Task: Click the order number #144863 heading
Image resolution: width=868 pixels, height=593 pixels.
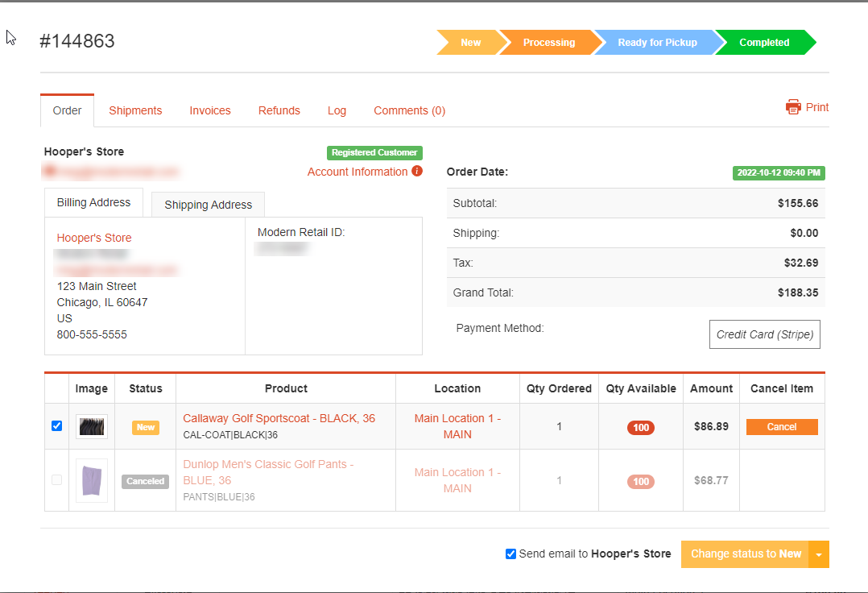Action: coord(77,41)
